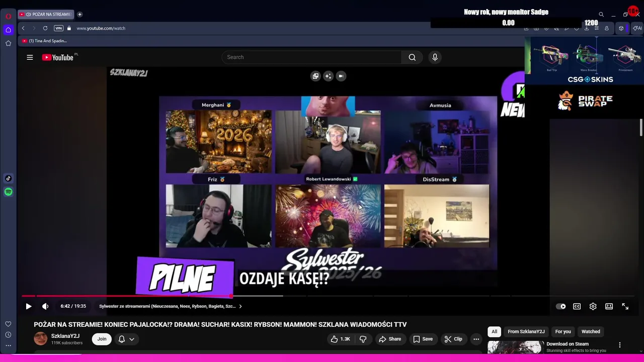
Task: Open browser downloads arrow icon
Action: click(x=586, y=28)
